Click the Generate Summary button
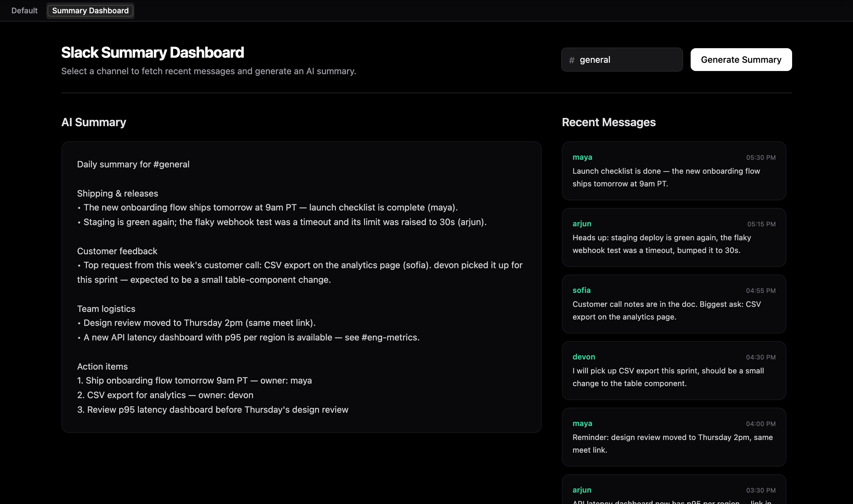Screen dimensions: 853x504 click(741, 60)
